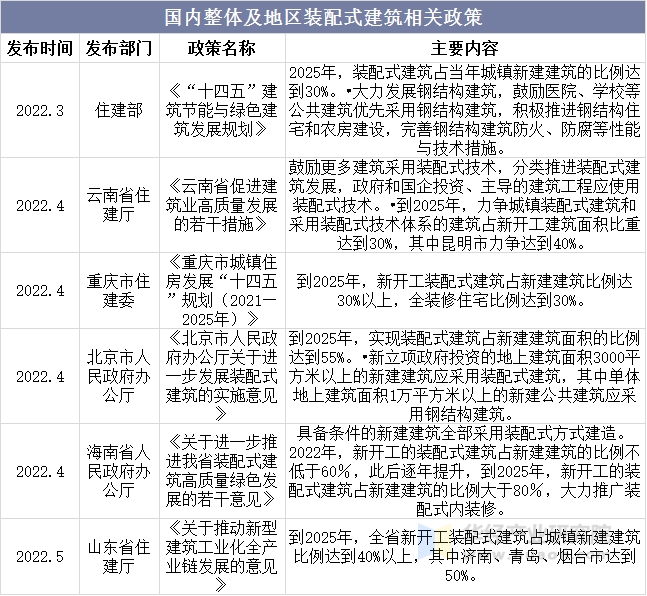
Task: Click the content cell starting 鼓励更多建筑采用装配式技术
Action: [465, 205]
